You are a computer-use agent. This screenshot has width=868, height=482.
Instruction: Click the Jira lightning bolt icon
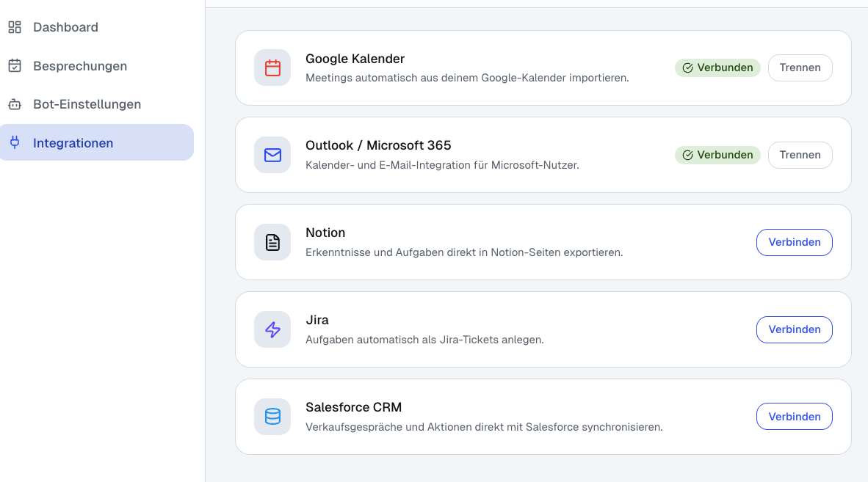coord(272,329)
